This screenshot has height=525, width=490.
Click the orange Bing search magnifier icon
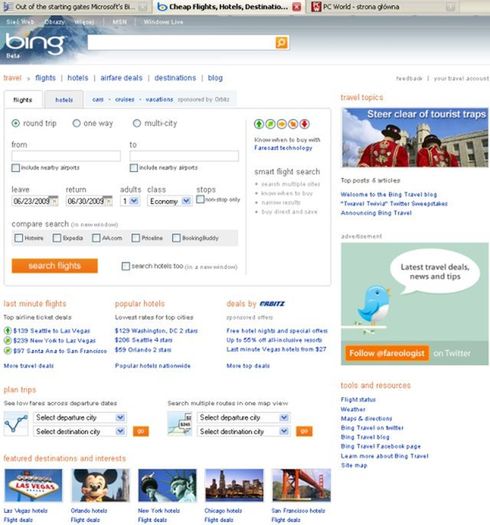point(281,43)
